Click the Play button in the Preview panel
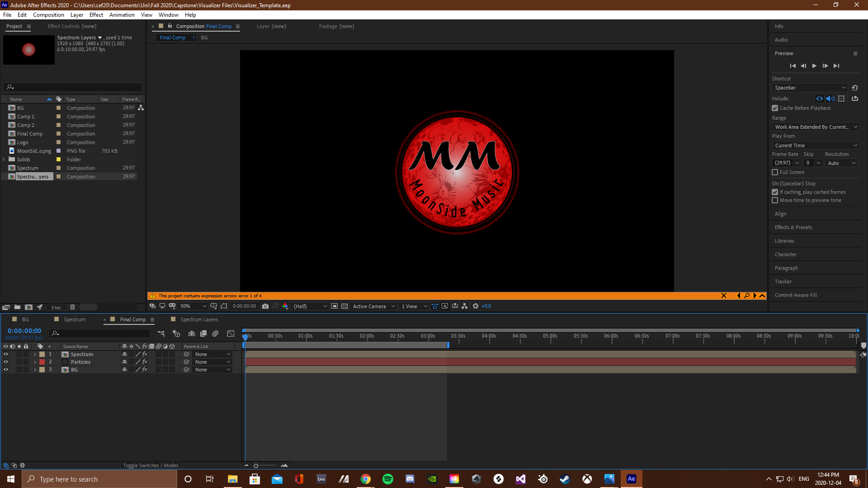This screenshot has width=868, height=488. tap(814, 66)
